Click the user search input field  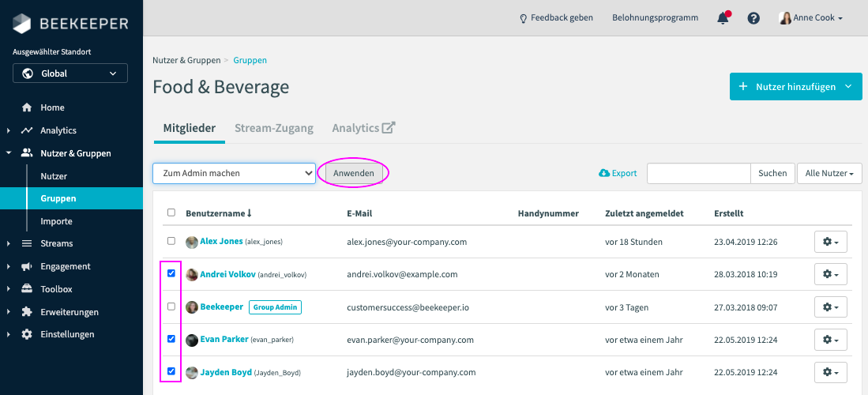[x=697, y=173]
